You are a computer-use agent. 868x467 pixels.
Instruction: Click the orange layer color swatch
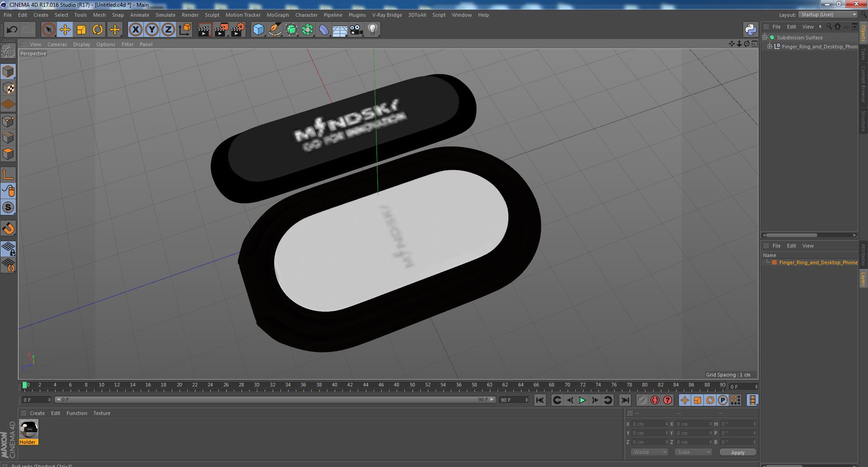click(774, 262)
